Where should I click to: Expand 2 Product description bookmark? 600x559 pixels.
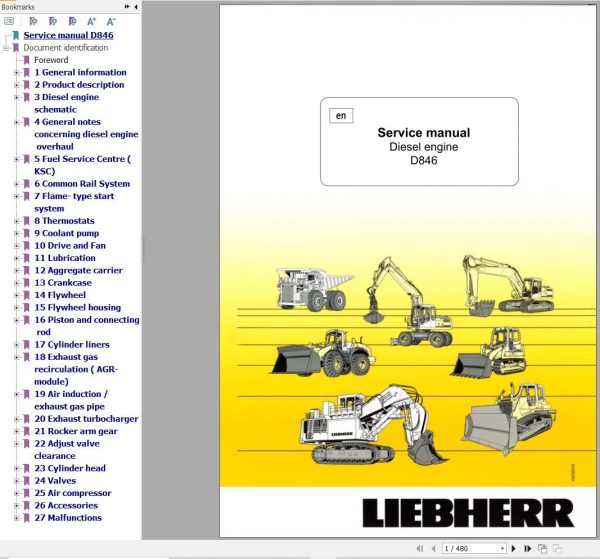[x=16, y=85]
